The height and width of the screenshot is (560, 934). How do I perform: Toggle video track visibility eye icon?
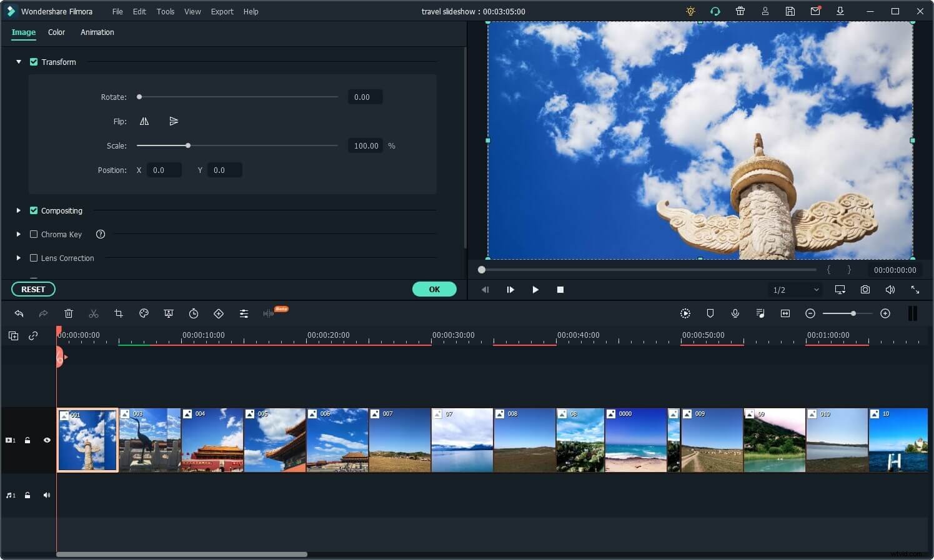point(47,440)
